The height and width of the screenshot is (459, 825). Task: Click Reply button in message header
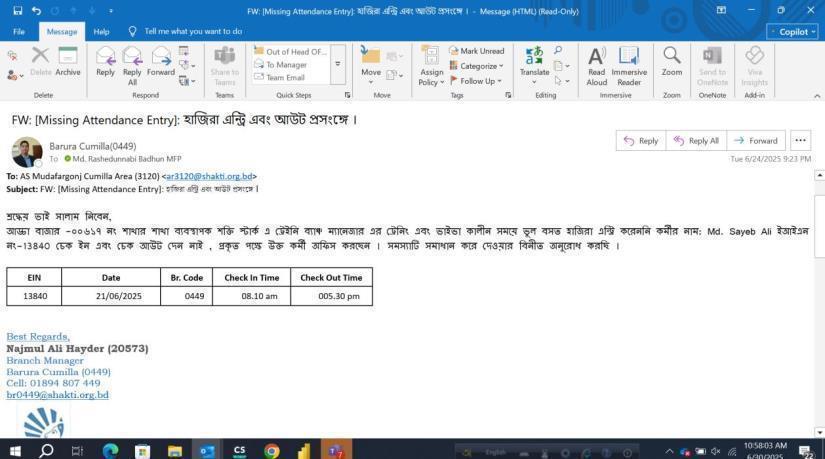coord(641,141)
